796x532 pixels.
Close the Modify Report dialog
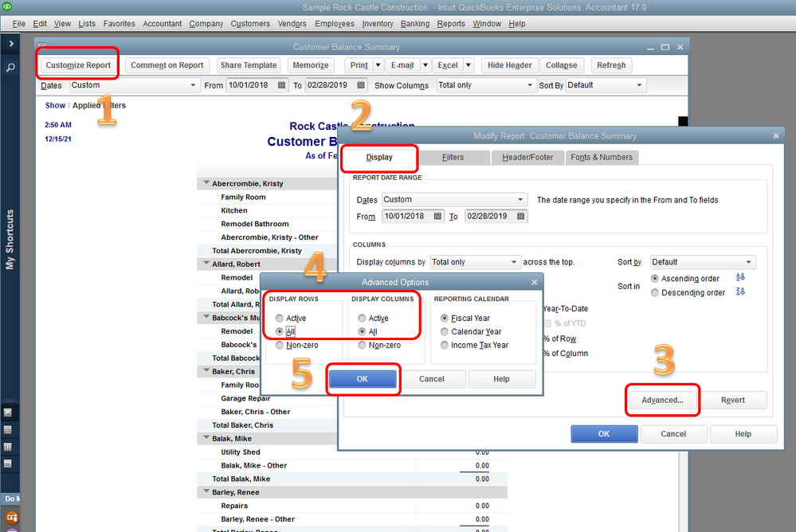[776, 136]
